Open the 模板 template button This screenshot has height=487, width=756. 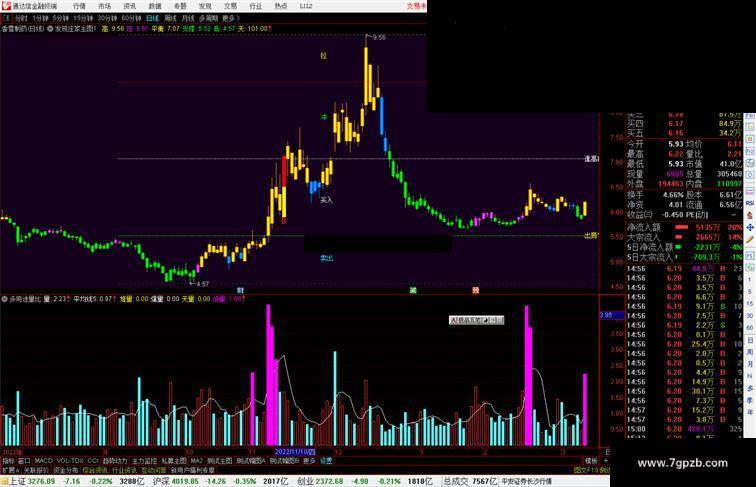(x=591, y=461)
